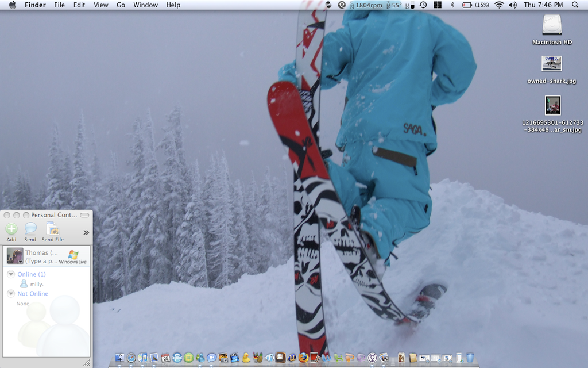This screenshot has height=368, width=588.
Task: Select contact milly. in the Online list
Action: (x=36, y=284)
